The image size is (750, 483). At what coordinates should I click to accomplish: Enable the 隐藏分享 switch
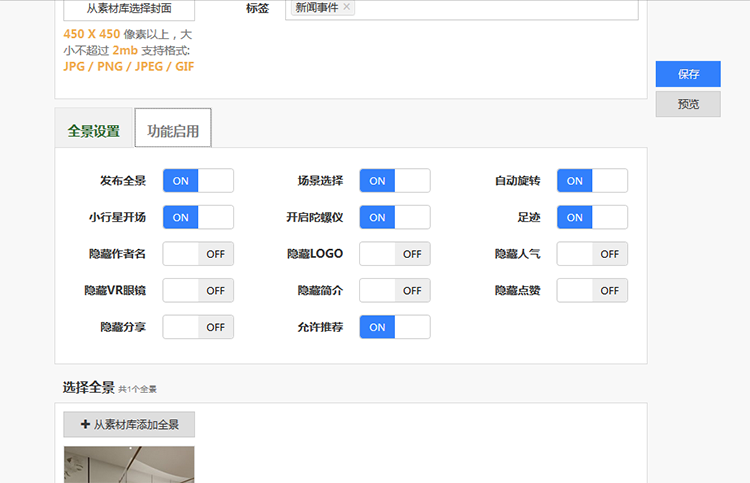(x=198, y=327)
